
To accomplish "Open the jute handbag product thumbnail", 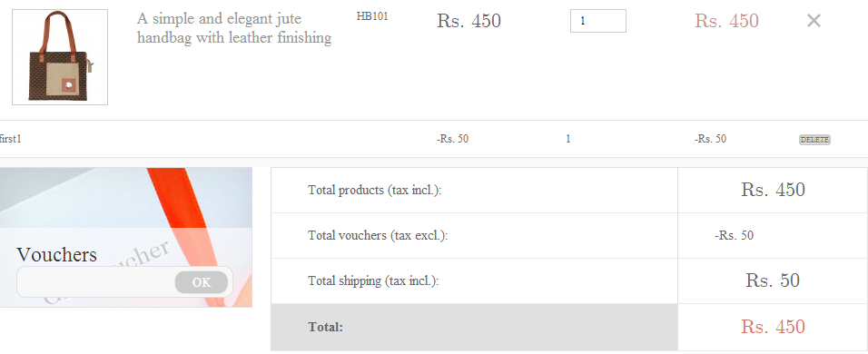I will 60,57.
